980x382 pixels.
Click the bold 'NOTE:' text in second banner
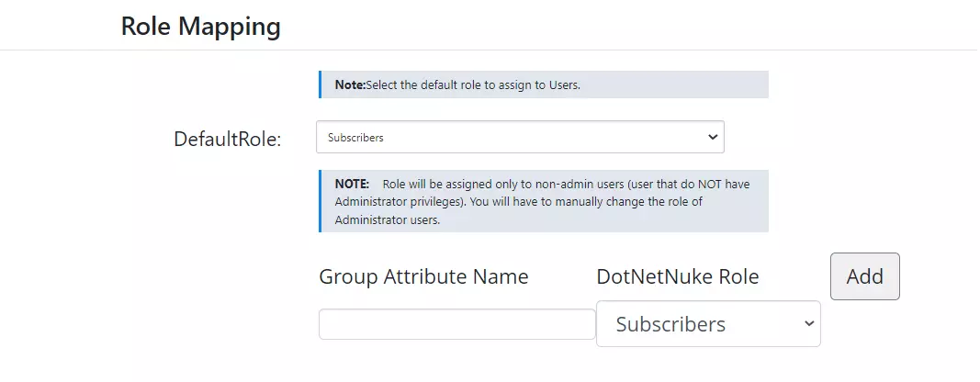pos(353,185)
